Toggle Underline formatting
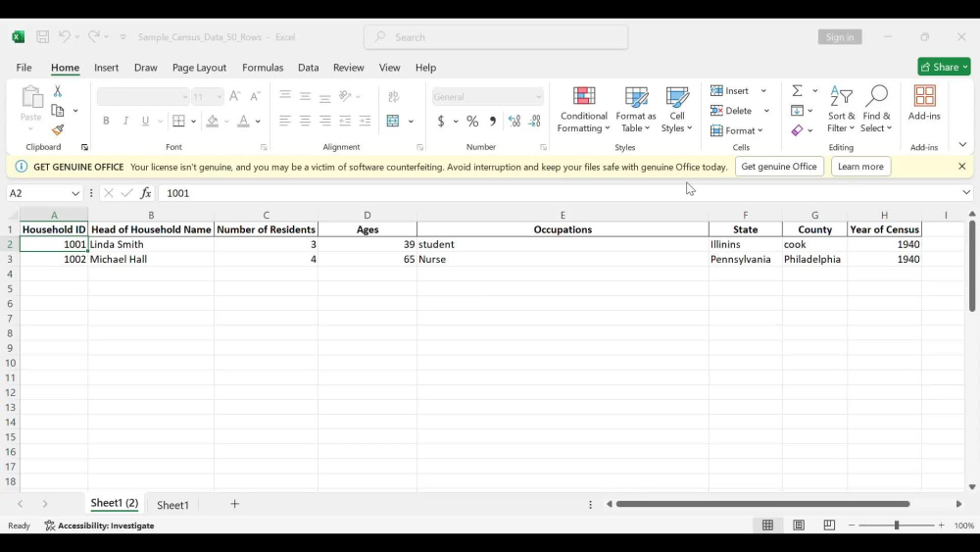This screenshot has width=980, height=552. tap(146, 121)
